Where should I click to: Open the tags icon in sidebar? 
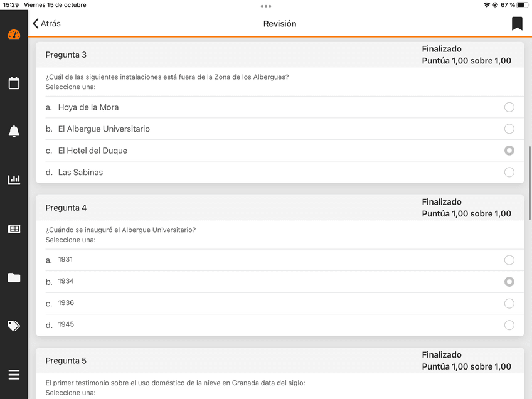point(14,326)
